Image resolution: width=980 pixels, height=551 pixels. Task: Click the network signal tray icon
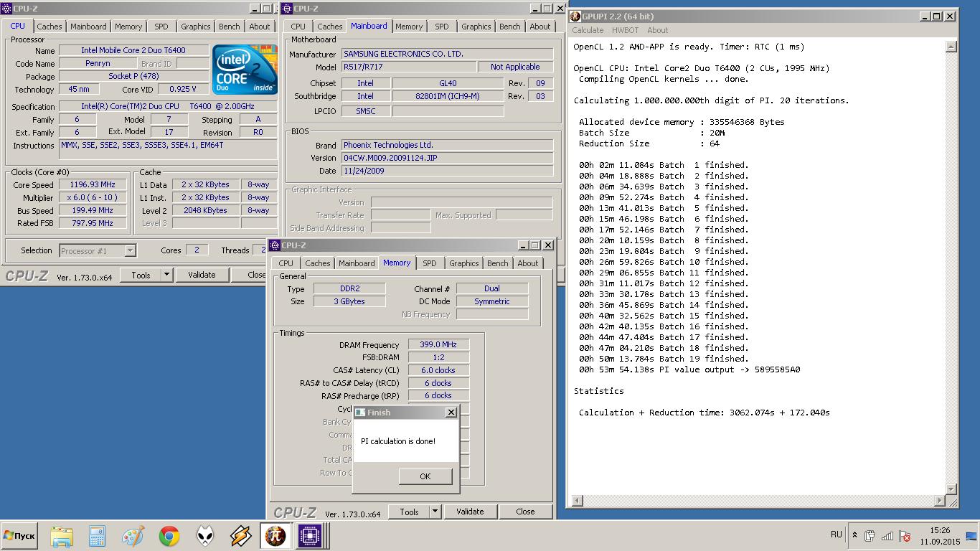(x=887, y=535)
